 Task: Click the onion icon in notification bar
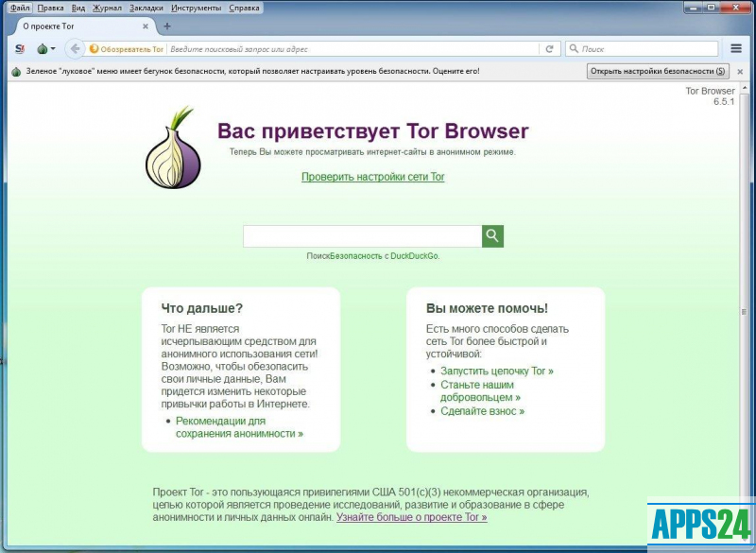16,71
